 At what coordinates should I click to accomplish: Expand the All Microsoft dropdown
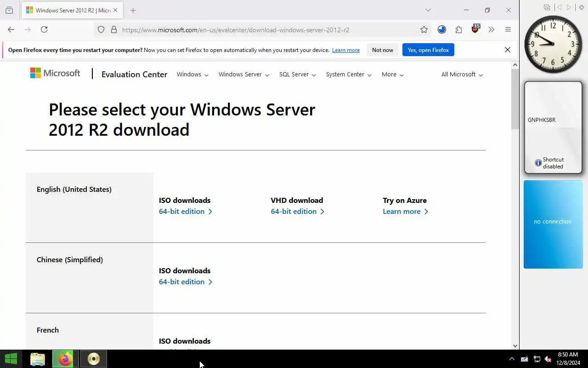462,75
